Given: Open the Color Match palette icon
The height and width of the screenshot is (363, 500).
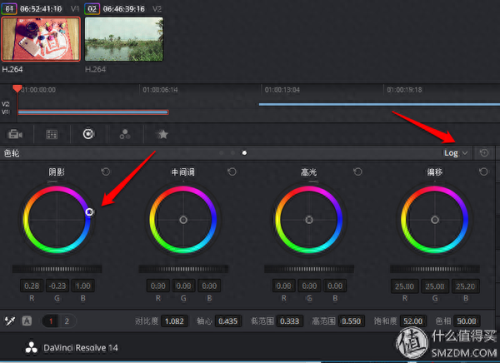Looking at the screenshot, I should tap(52, 134).
